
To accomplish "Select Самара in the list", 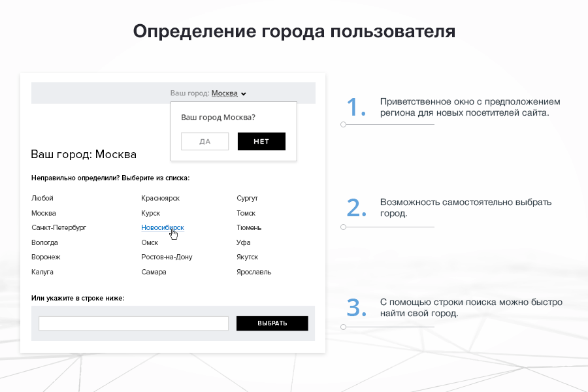I will [x=154, y=272].
